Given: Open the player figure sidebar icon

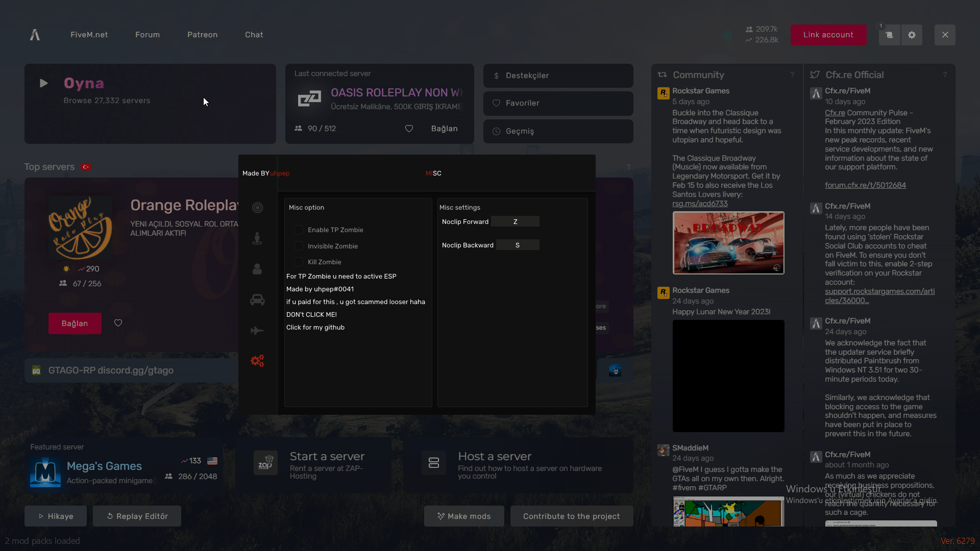Looking at the screenshot, I should click(x=257, y=238).
